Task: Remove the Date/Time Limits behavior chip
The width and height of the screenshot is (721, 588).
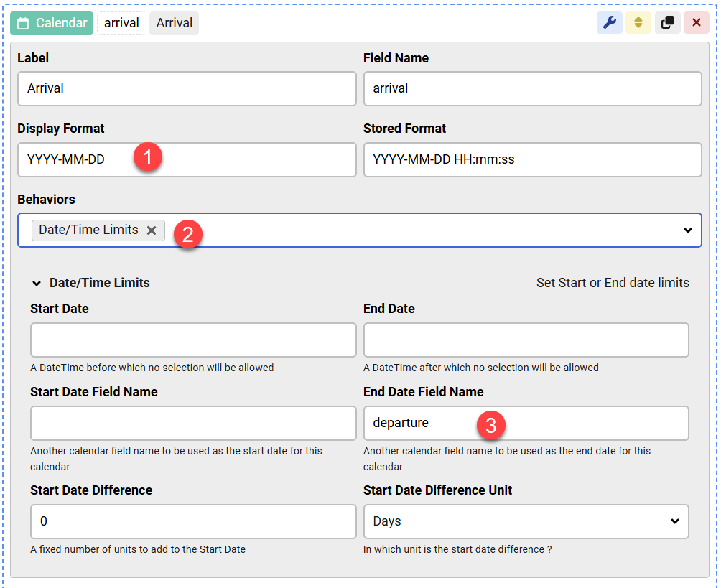Action: pyautogui.click(x=151, y=230)
